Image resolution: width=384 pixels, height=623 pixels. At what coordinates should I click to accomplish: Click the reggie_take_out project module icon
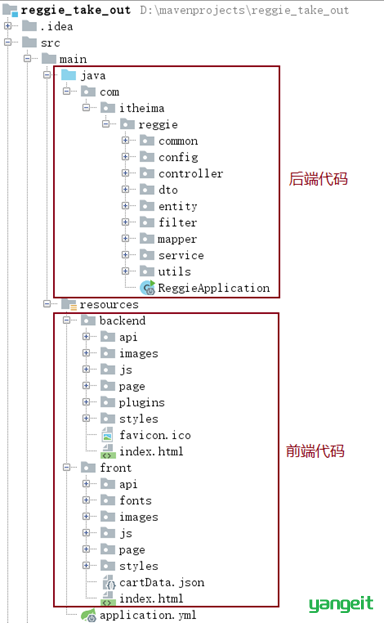pyautogui.click(x=10, y=10)
